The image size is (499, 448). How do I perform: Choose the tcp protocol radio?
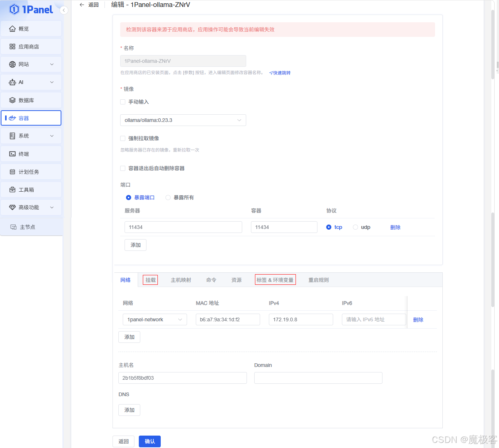tap(329, 227)
